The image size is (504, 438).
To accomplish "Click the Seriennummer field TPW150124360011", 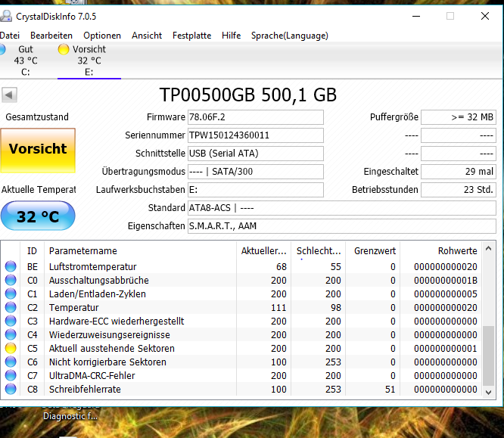I will [256, 135].
